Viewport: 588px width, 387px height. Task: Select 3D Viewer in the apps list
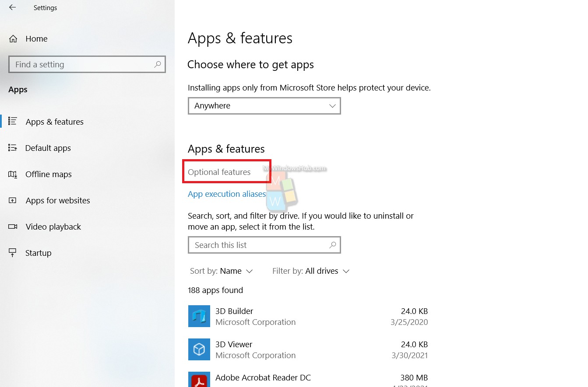pos(308,349)
